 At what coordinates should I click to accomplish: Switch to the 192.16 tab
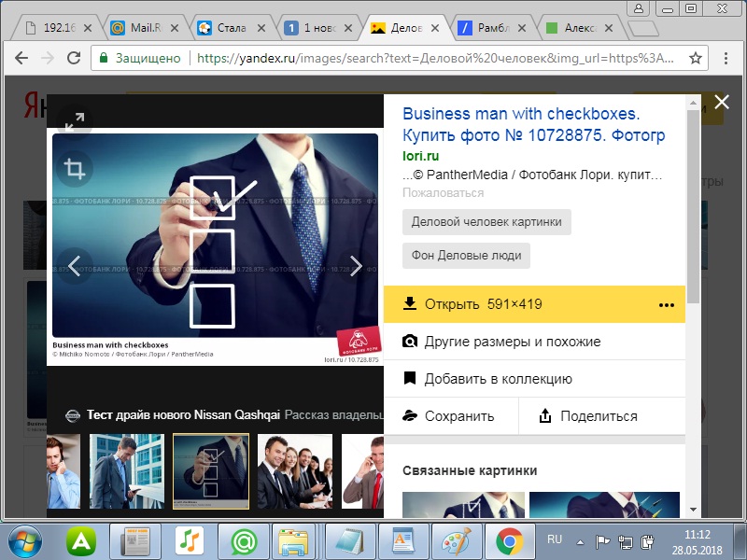(x=55, y=28)
